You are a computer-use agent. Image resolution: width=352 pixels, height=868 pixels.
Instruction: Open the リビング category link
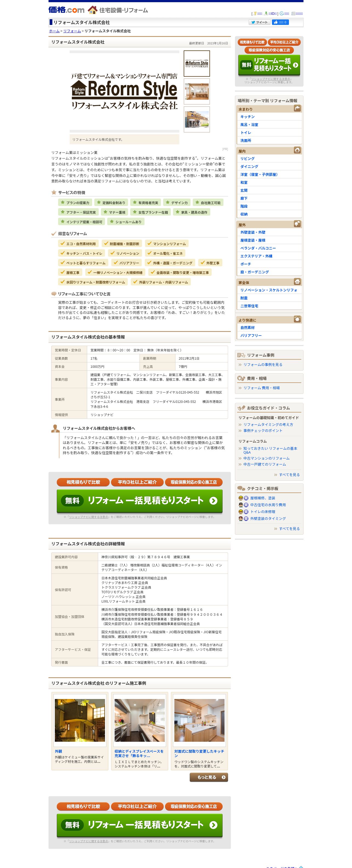[x=248, y=158]
